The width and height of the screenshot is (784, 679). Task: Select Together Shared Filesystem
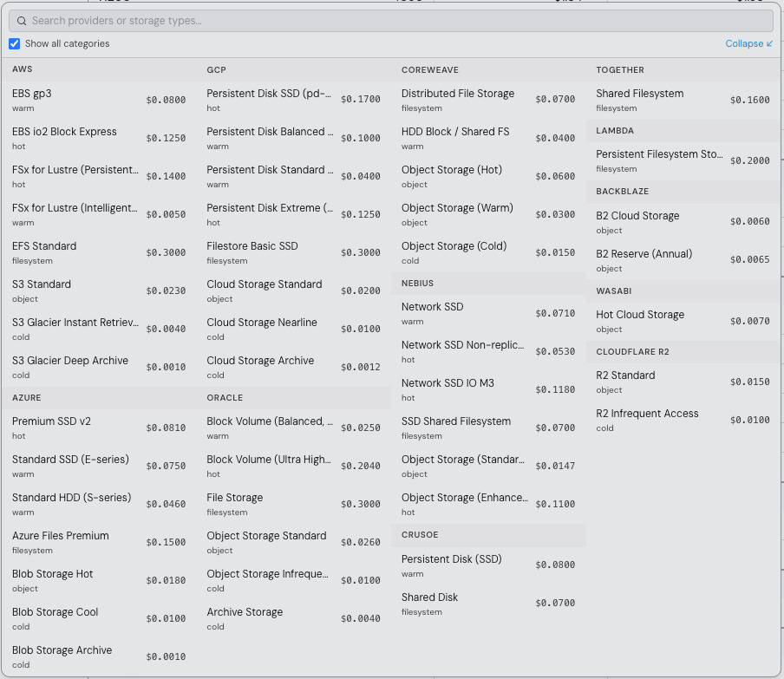click(x=683, y=100)
